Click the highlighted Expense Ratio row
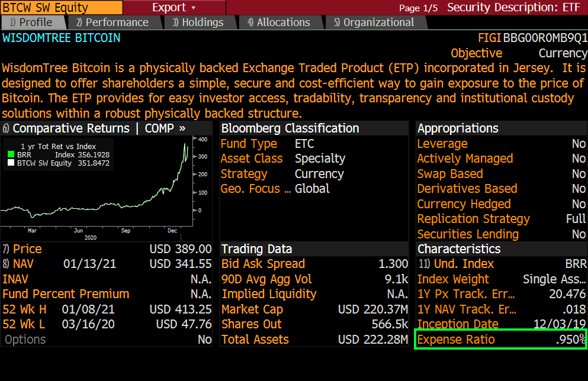 500,340
